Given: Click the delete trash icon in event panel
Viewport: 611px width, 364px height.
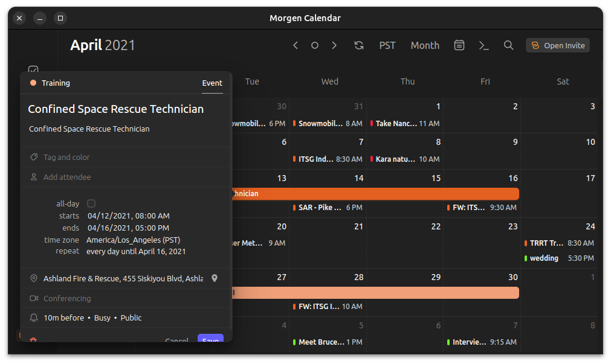Looking at the screenshot, I should click(x=33, y=339).
